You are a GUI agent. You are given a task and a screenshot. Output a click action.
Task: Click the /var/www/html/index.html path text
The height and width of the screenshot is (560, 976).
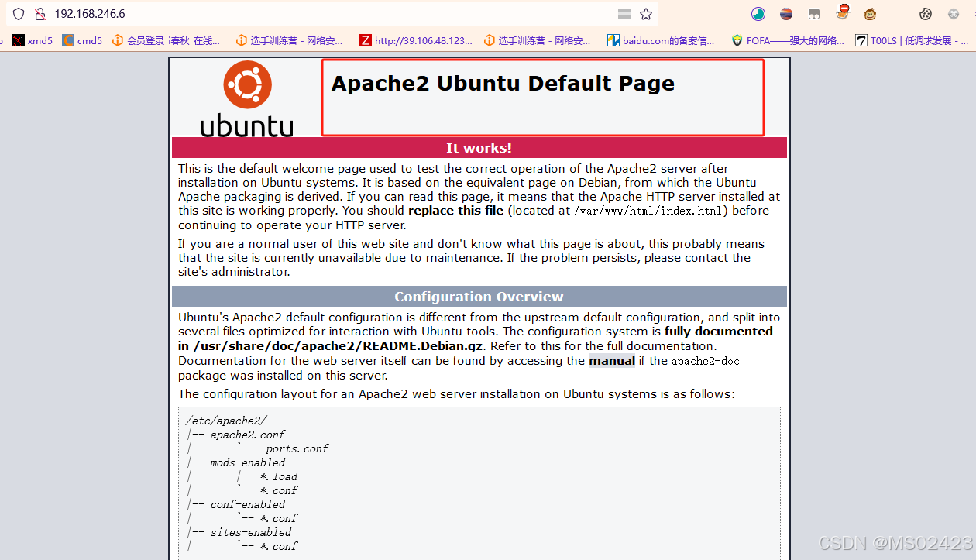[648, 211]
